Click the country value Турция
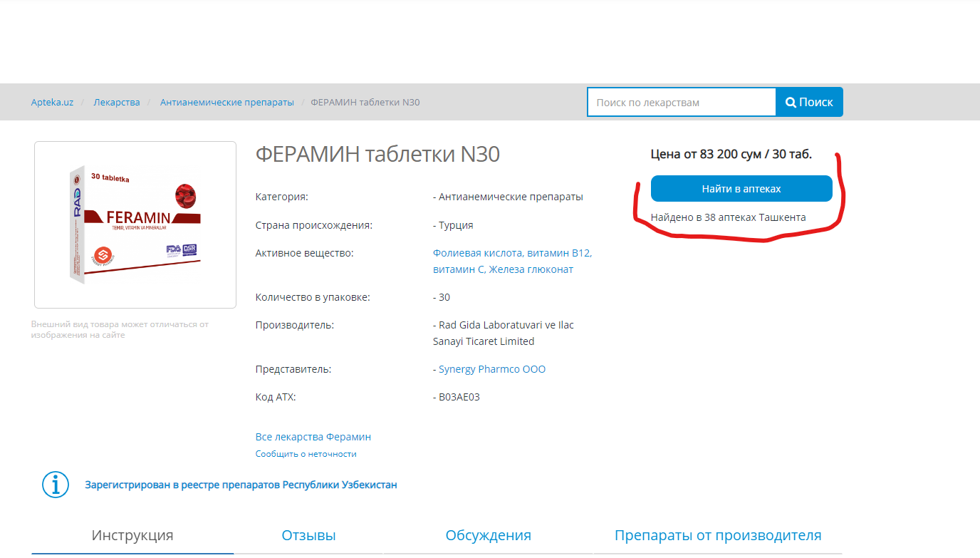 456,225
